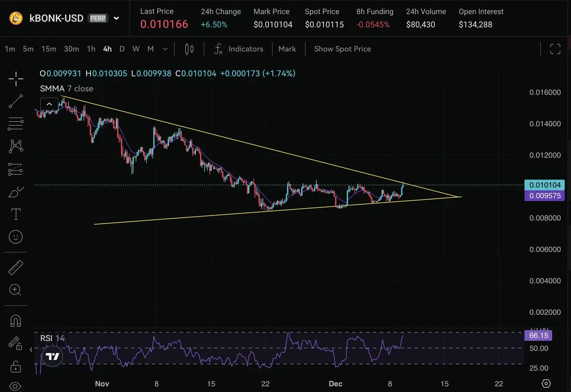Viewport: 571px width, 392px height.
Task: Switch to monthly M timeframe
Action: (150, 49)
